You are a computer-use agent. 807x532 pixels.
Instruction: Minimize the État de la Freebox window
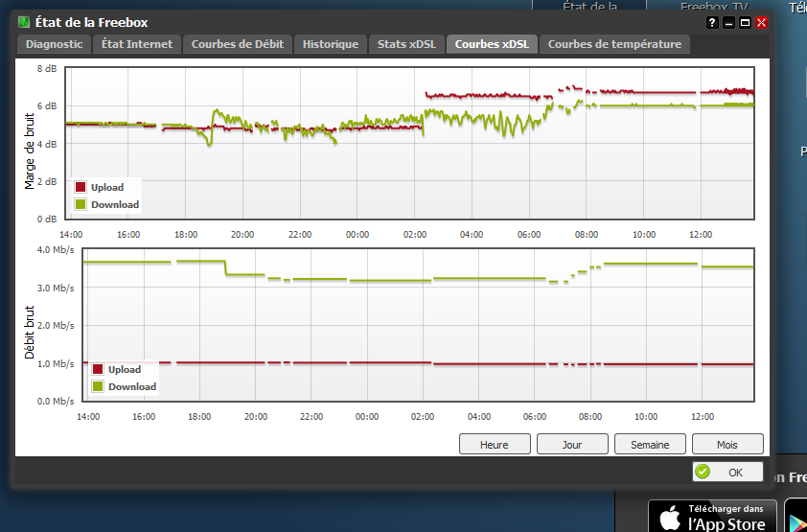click(x=728, y=23)
